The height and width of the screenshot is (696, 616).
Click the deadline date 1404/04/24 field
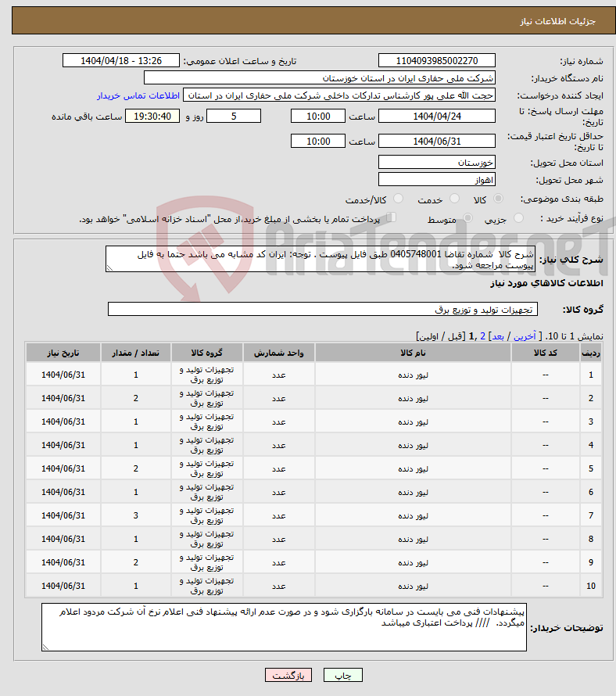click(437, 117)
